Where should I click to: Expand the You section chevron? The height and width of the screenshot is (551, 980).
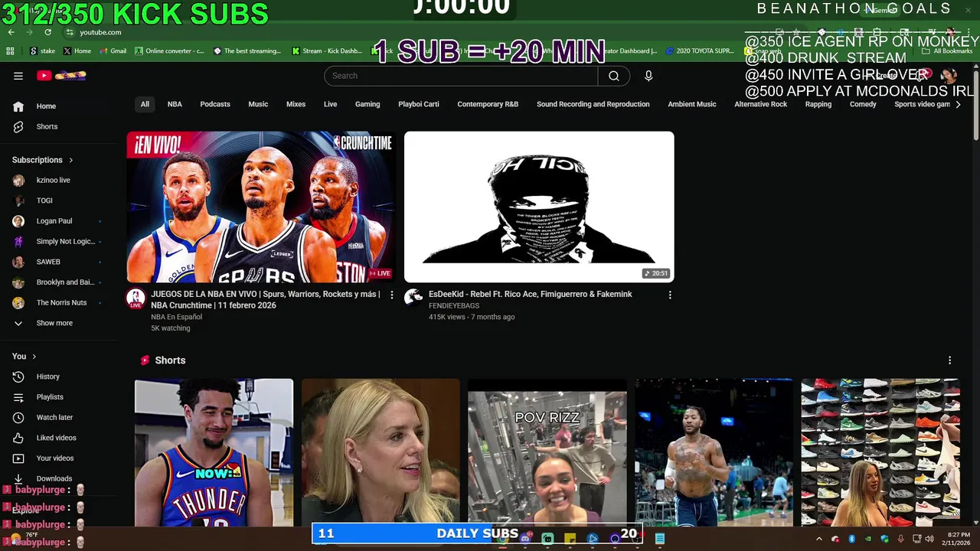tap(34, 357)
